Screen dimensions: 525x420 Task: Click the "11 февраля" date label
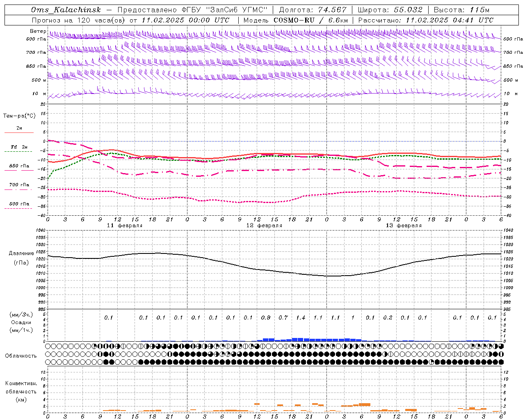coord(125,226)
